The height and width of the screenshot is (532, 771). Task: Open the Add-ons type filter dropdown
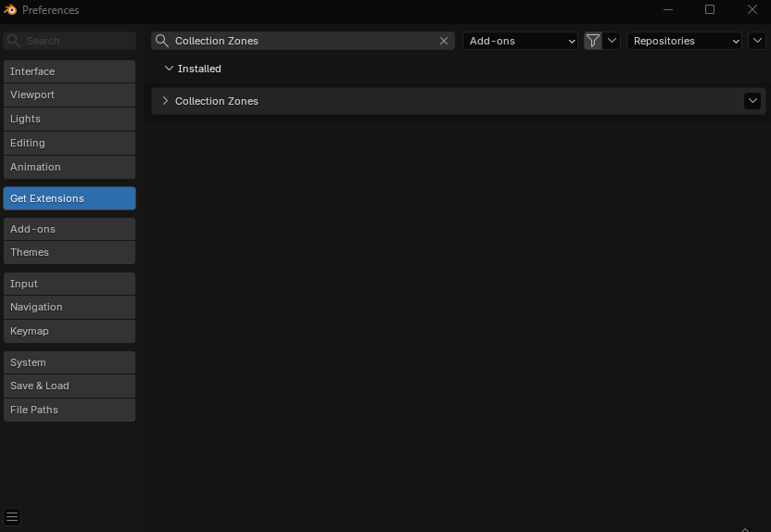click(x=520, y=41)
